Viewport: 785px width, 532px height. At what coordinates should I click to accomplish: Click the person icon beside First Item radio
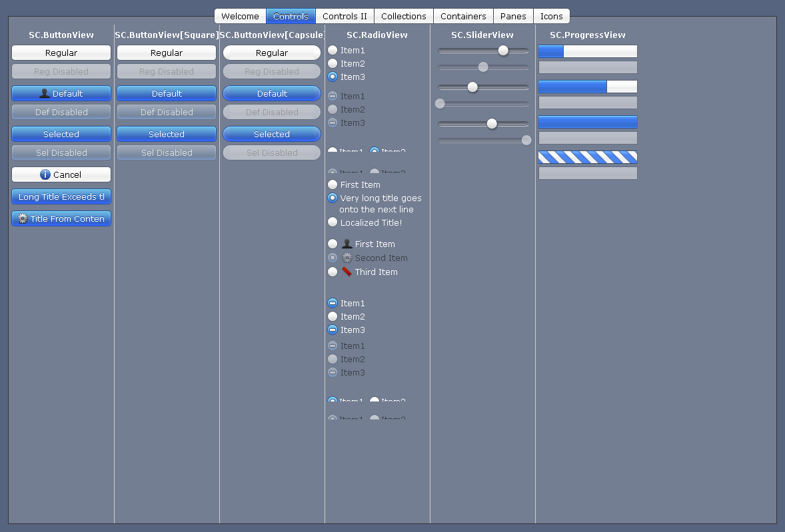346,243
